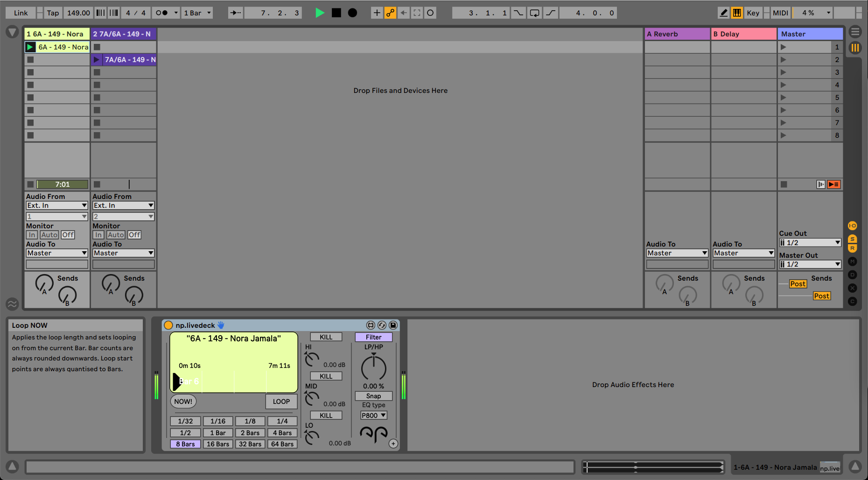868x480 pixels.
Task: Open the Cue Out channel selector
Action: pos(810,242)
